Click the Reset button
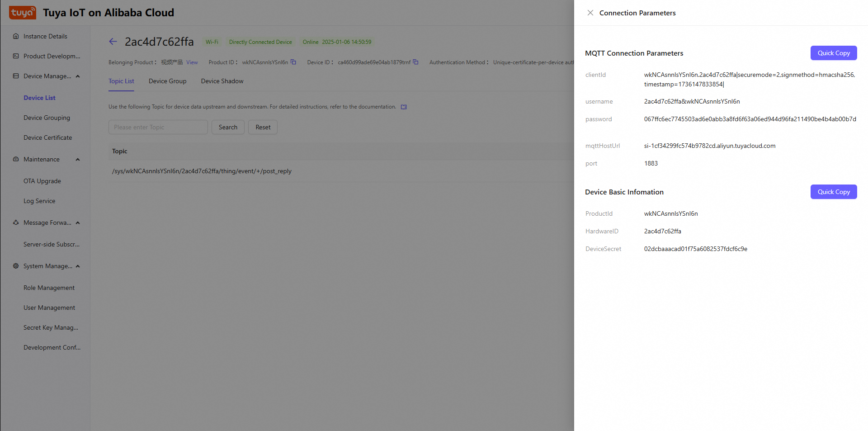Viewport: 868px width, 431px height. (263, 127)
